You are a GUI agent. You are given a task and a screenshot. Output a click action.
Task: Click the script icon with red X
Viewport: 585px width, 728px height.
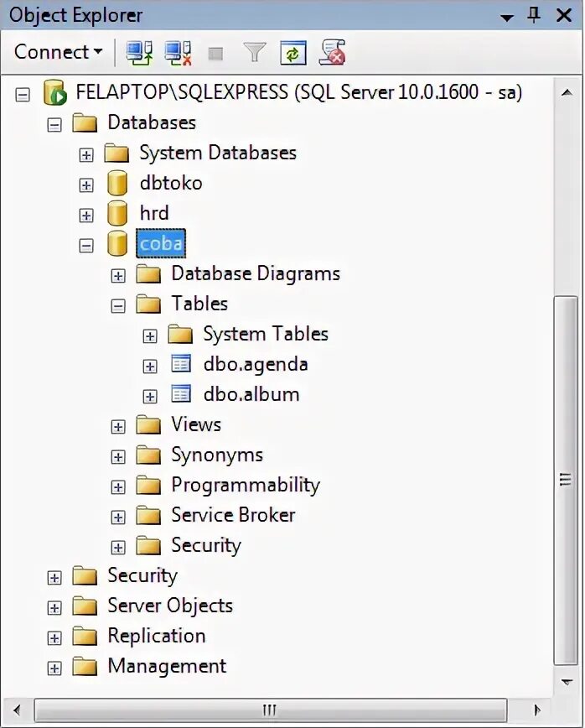pyautogui.click(x=332, y=52)
